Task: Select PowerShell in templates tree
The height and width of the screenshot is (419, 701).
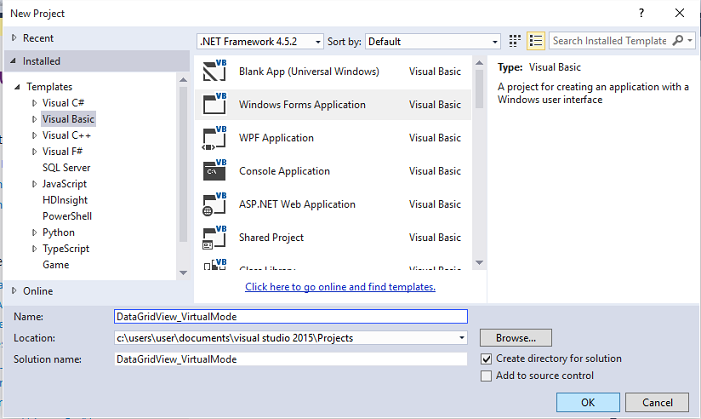Action: pos(67,216)
